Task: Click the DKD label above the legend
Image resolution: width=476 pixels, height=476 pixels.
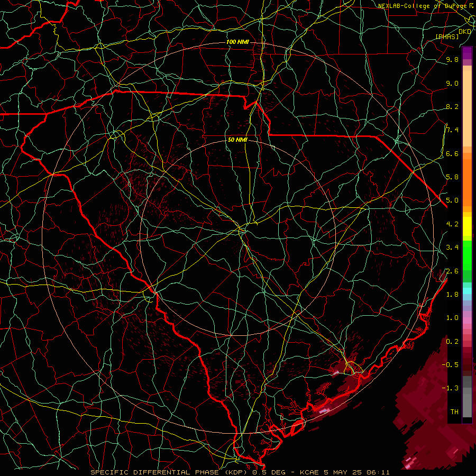Action: click(465, 32)
